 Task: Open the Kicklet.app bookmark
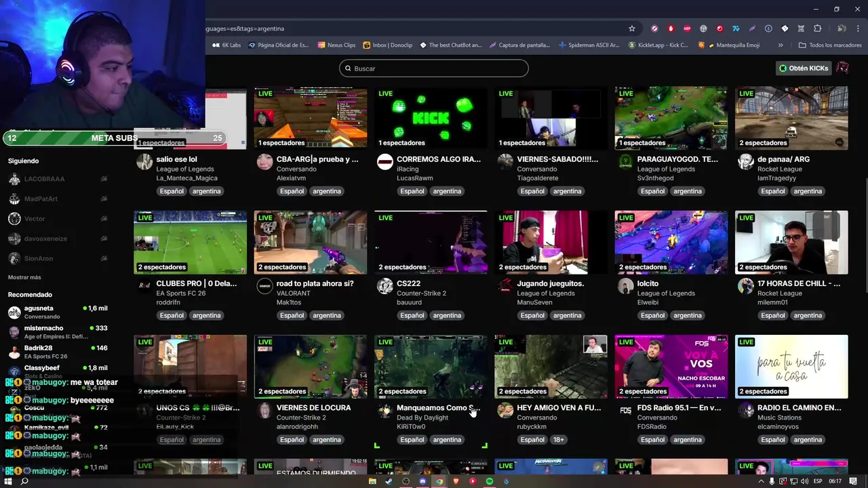coord(658,45)
